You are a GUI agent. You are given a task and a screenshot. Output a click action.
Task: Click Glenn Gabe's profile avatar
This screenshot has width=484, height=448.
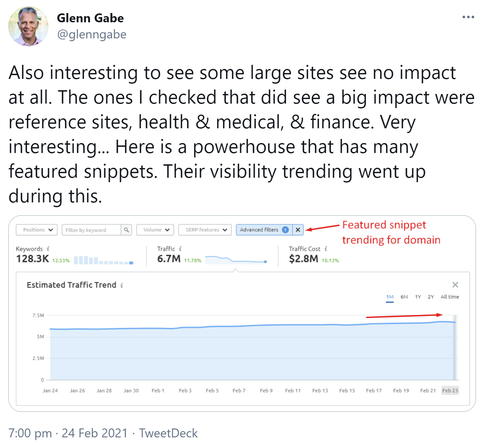click(29, 26)
